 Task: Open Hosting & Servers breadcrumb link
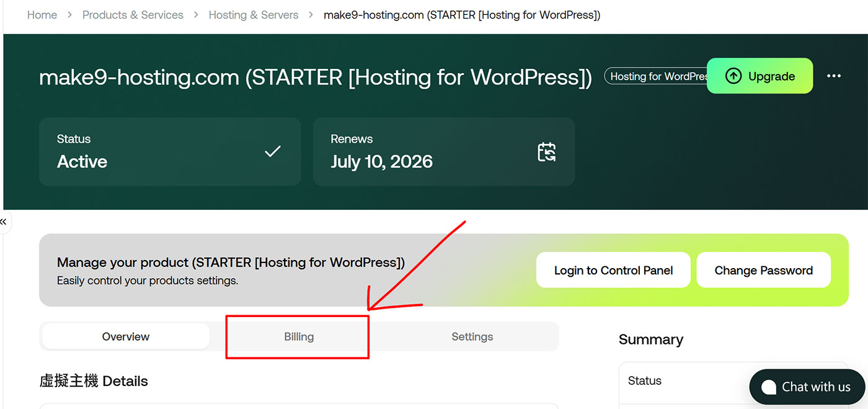click(253, 15)
